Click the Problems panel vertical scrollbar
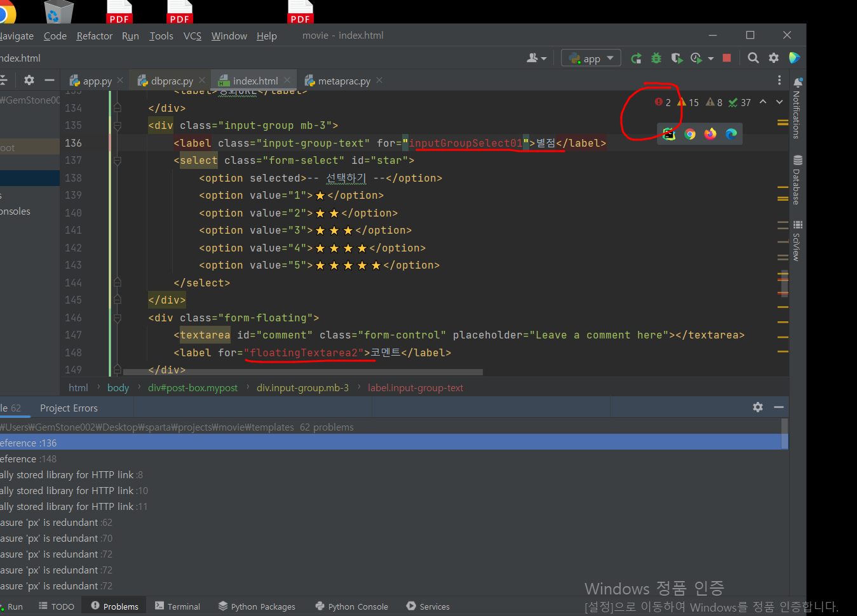 (785, 434)
